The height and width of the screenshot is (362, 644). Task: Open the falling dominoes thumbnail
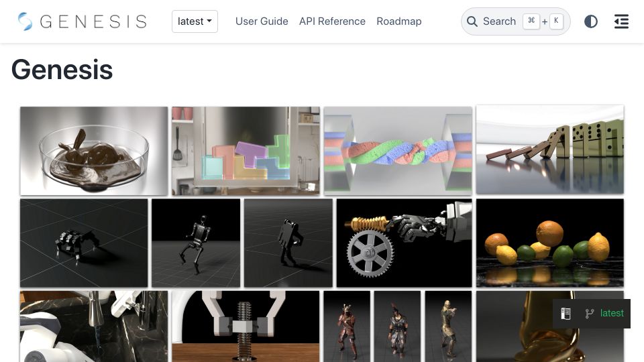550,149
